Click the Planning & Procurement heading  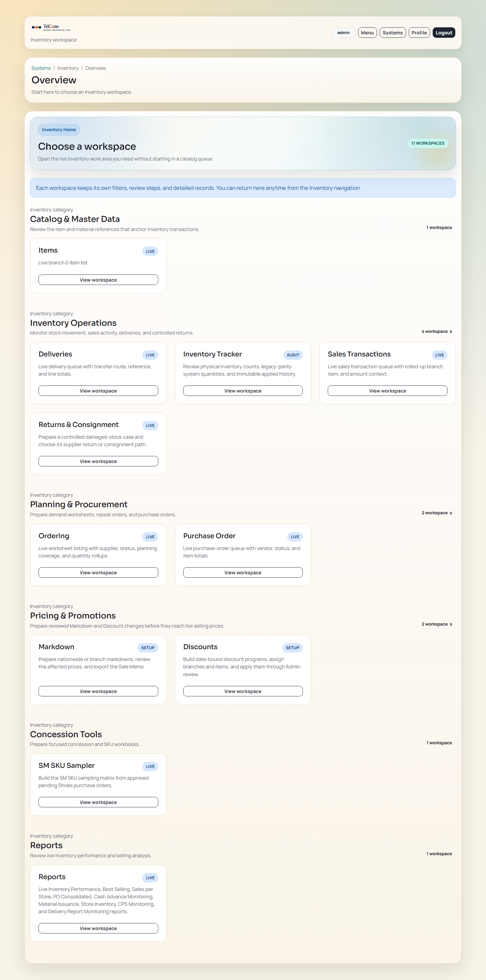[x=79, y=505]
